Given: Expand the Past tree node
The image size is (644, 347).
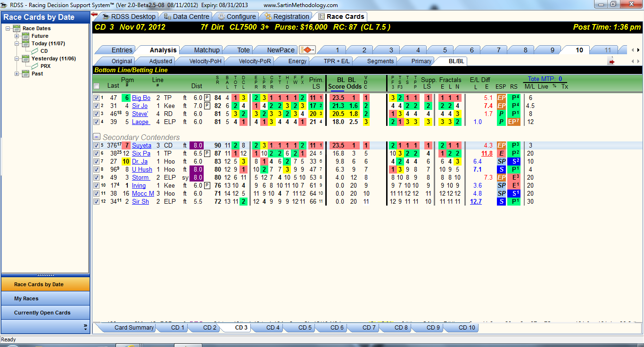Looking at the screenshot, I should (17, 74).
